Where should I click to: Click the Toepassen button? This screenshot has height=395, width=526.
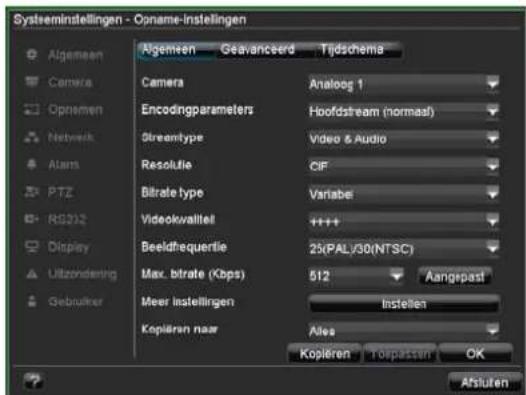coord(400,353)
